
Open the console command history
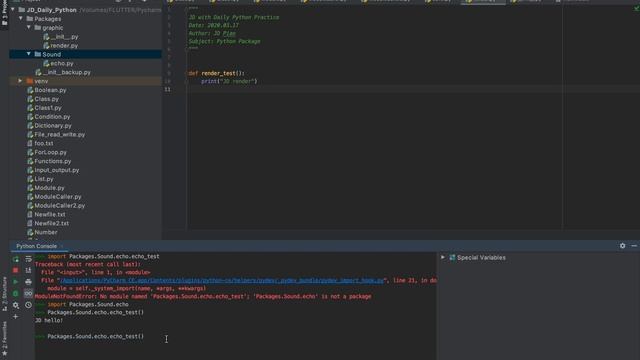click(x=28, y=305)
